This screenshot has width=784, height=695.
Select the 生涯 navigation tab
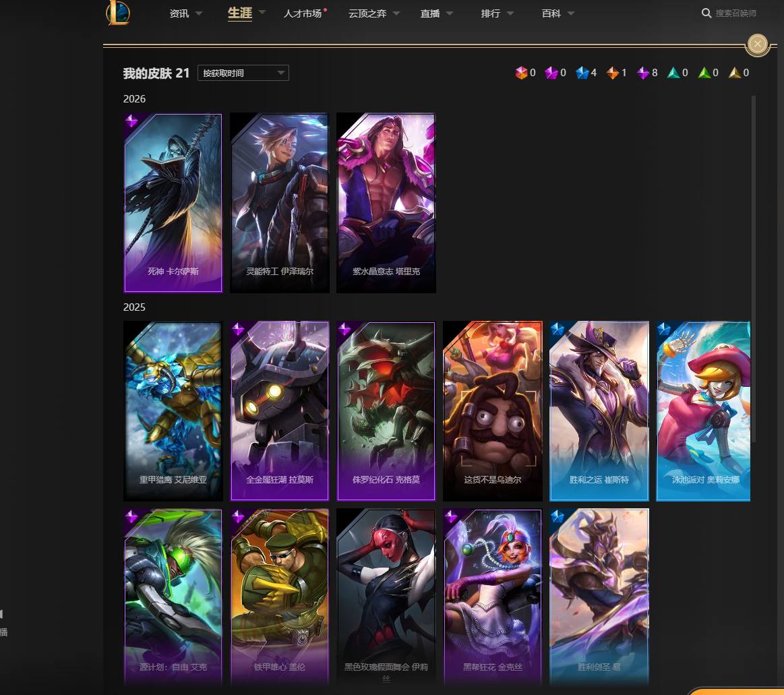[240, 13]
